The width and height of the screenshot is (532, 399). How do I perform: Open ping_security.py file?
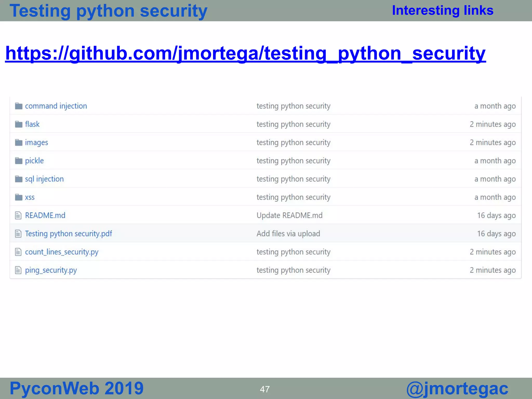[x=51, y=270]
